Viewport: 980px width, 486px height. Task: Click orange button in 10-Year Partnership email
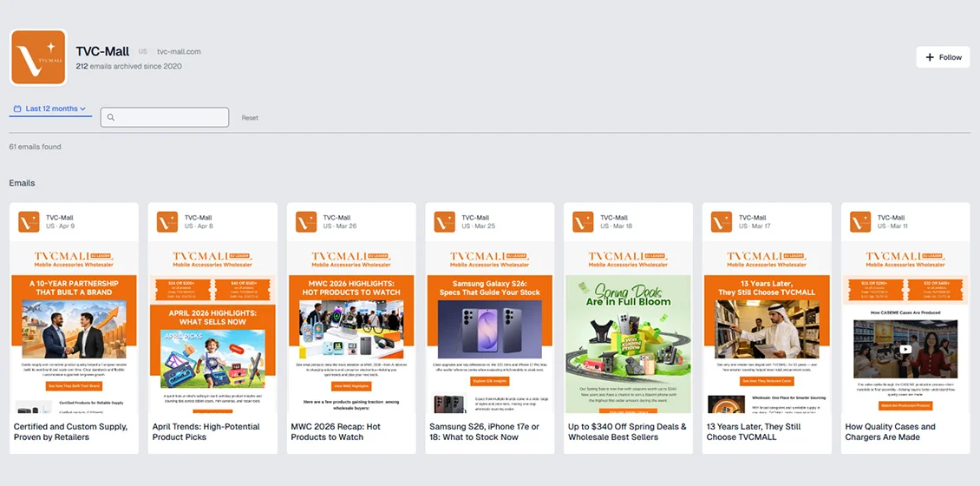(74, 386)
